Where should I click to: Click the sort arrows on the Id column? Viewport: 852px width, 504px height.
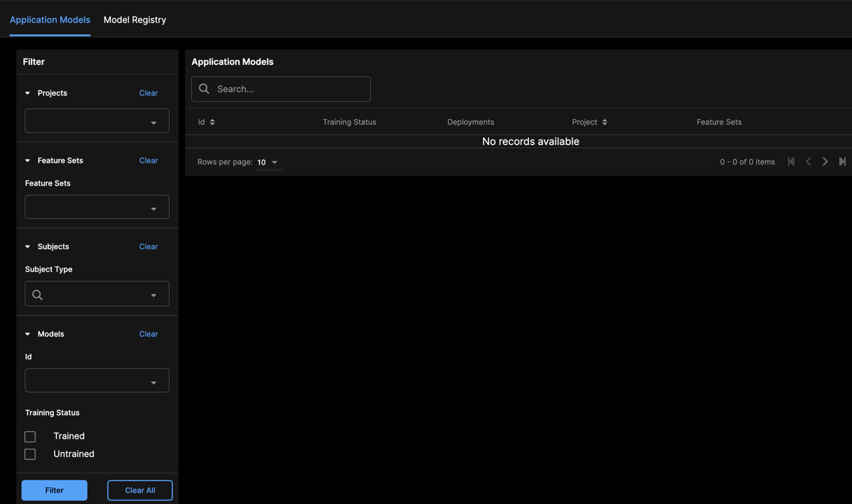(x=212, y=121)
